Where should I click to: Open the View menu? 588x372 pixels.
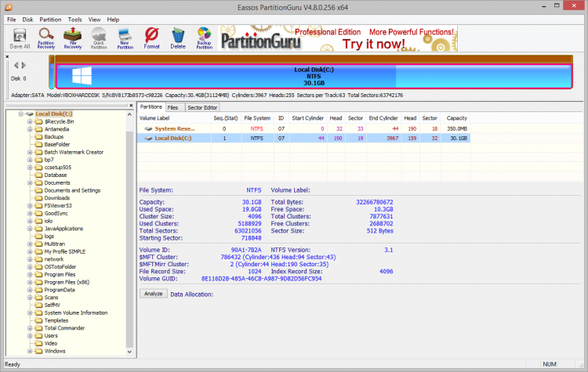point(94,20)
